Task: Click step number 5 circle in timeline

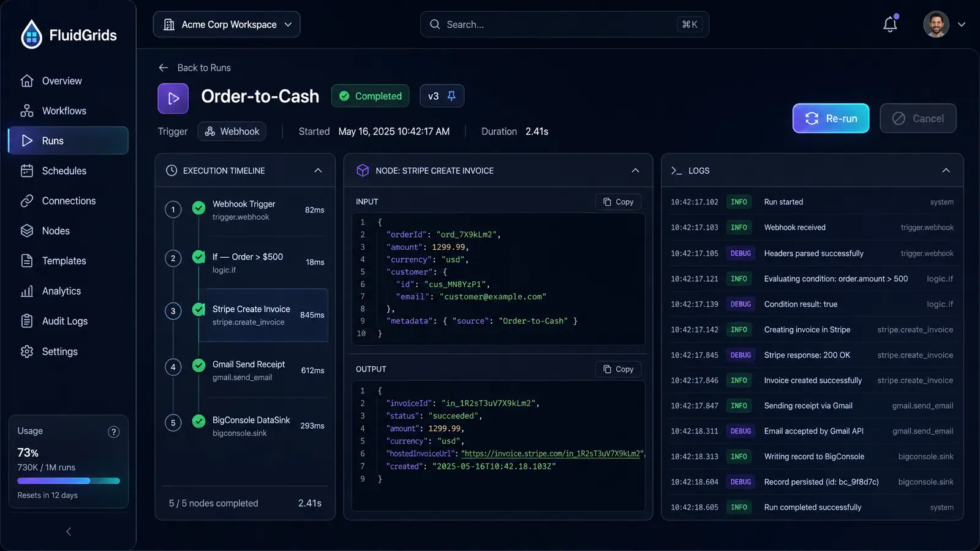Action: tap(173, 422)
